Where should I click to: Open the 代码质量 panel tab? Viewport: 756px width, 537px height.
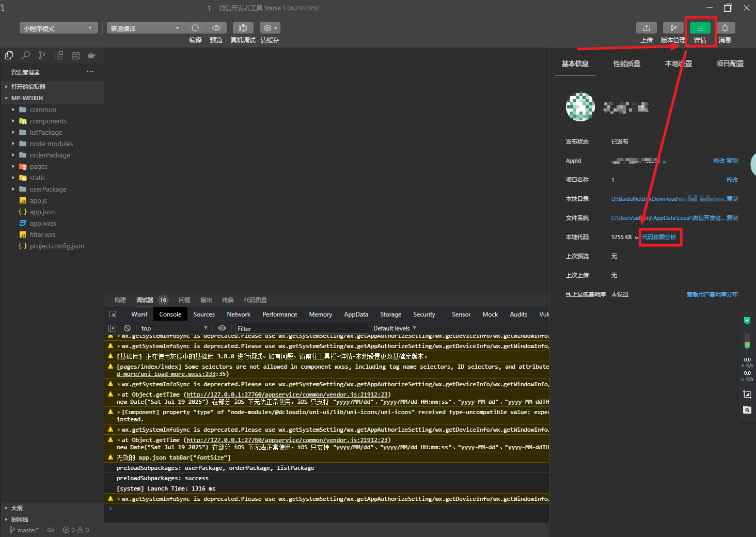[255, 300]
